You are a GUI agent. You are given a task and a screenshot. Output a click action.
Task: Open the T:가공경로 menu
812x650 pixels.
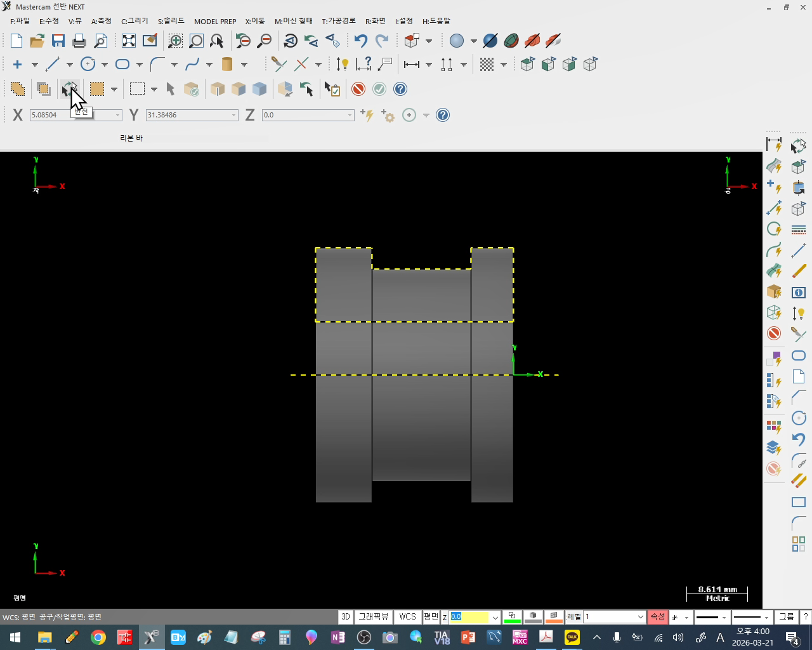339,21
